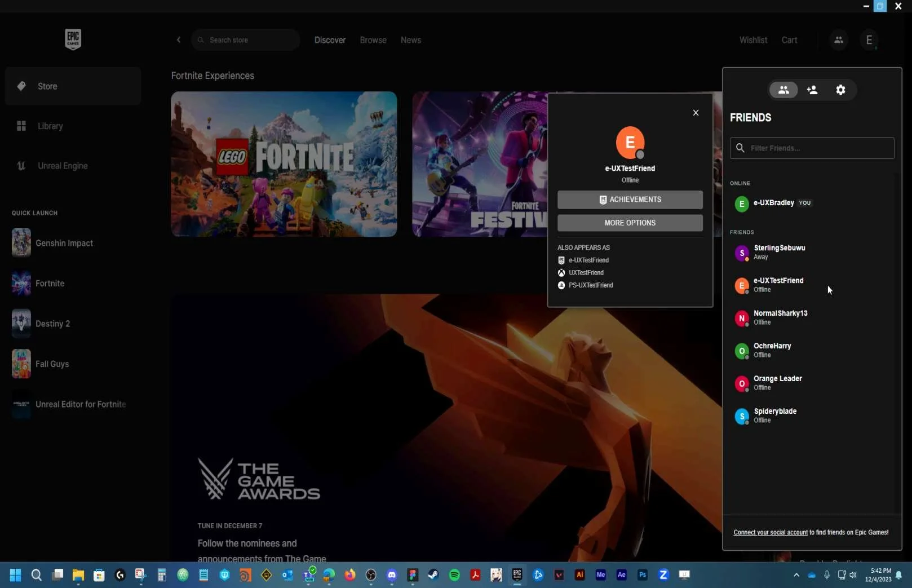
Task: Select friend e-UXTestFriend in list
Action: [x=812, y=285]
